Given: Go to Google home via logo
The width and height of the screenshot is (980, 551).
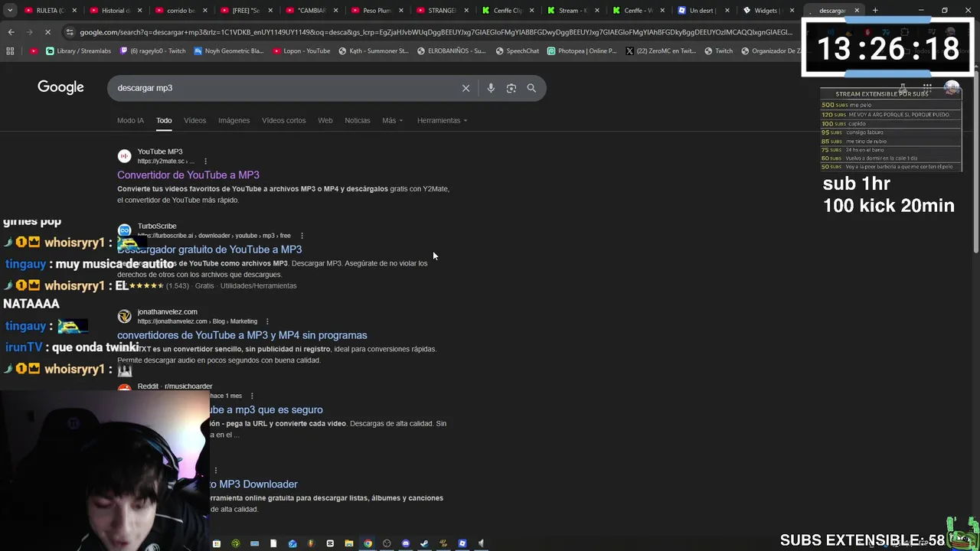Looking at the screenshot, I should 60,87.
